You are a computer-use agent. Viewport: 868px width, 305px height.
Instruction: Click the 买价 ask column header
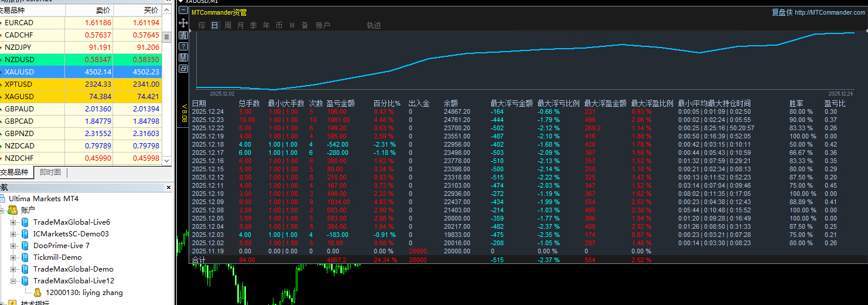[137, 11]
